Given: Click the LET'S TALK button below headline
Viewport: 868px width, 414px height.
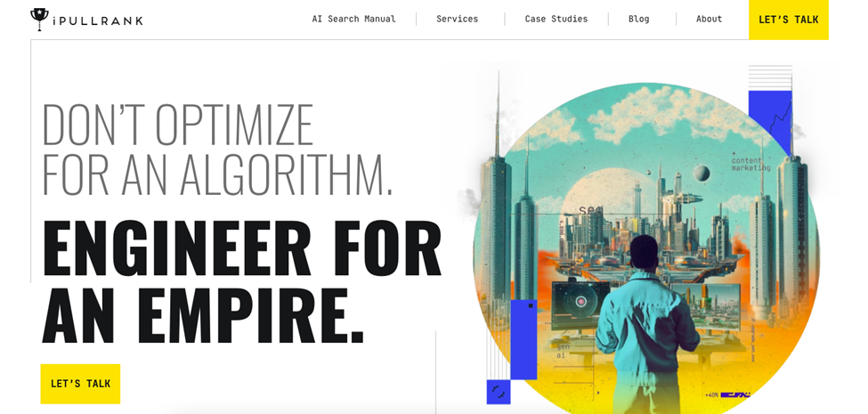Looking at the screenshot, I should 80,384.
